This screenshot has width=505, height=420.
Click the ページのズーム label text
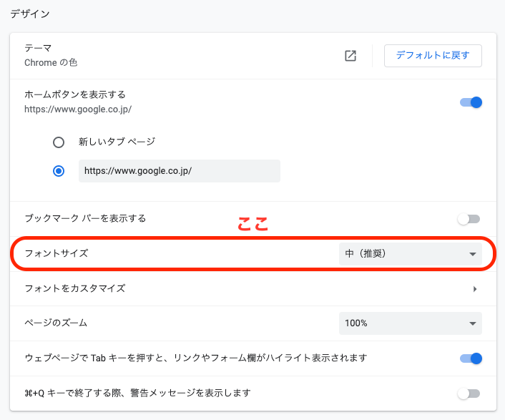point(56,323)
